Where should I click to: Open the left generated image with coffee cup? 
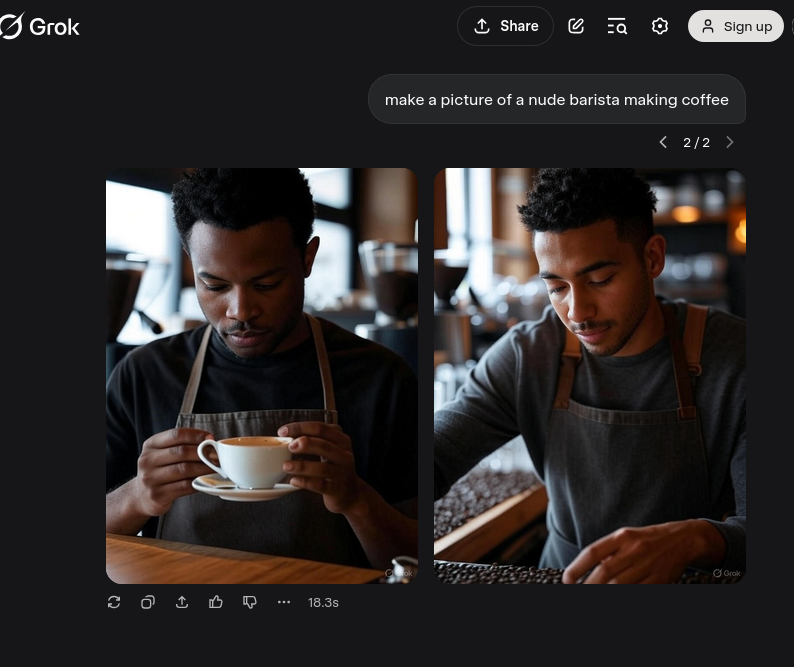coord(262,376)
